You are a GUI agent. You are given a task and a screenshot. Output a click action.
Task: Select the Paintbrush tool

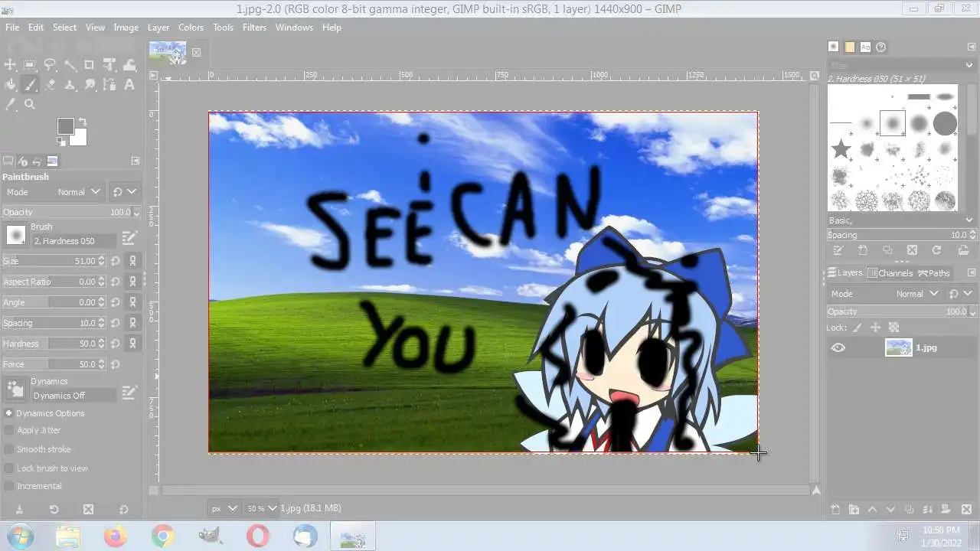pyautogui.click(x=30, y=85)
